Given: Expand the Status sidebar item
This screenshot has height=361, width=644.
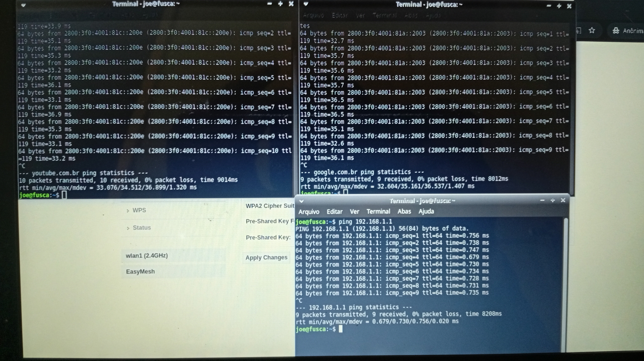Looking at the screenshot, I should (141, 228).
